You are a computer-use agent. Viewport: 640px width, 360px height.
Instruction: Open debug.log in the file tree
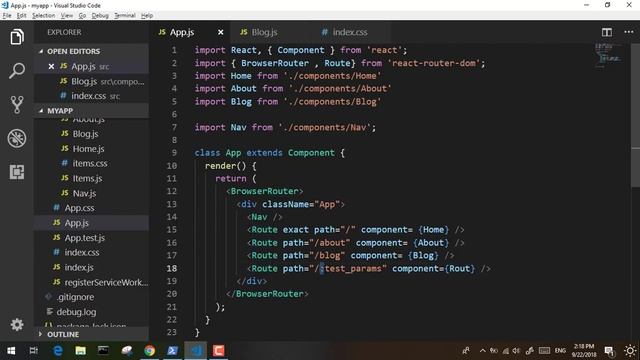[x=91, y=312]
